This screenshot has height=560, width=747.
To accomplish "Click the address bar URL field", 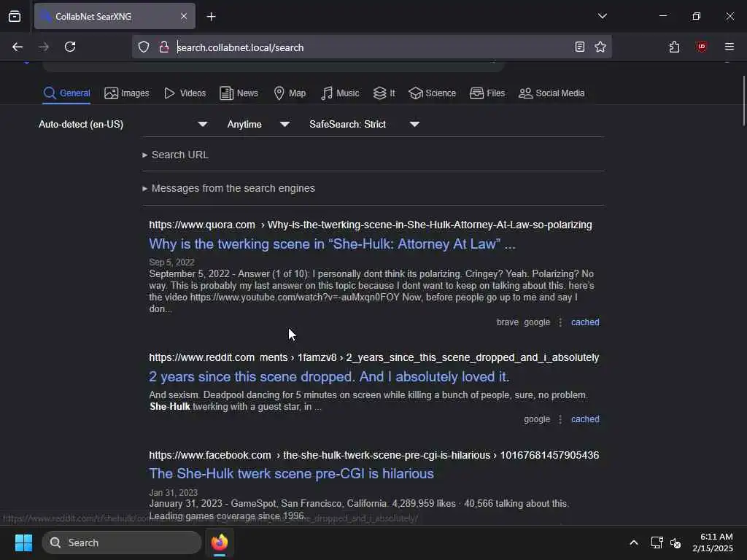I will [x=371, y=47].
